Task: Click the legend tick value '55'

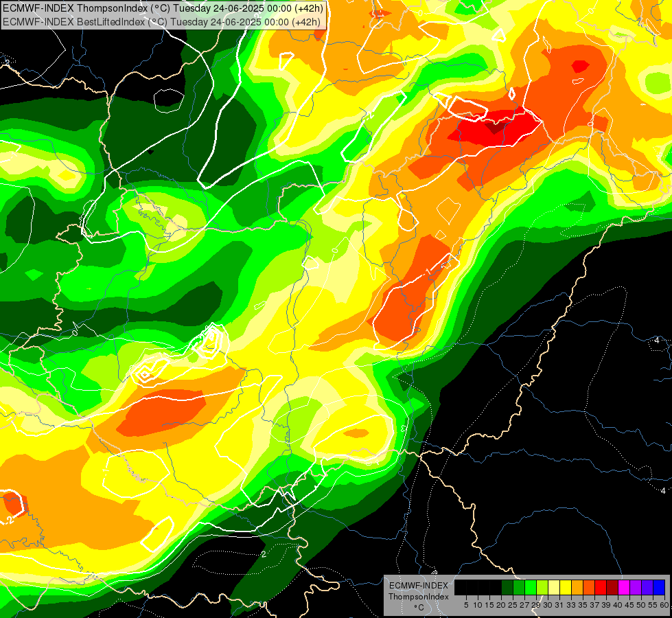Action: (653, 605)
